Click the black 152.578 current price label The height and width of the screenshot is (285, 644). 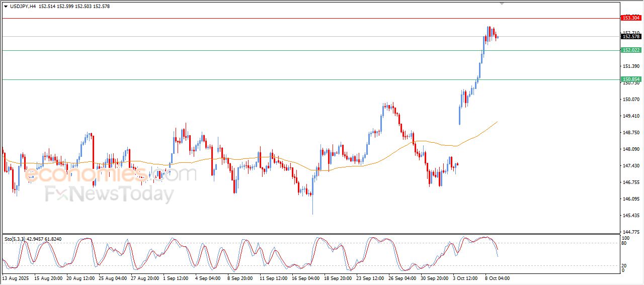[x=631, y=36]
